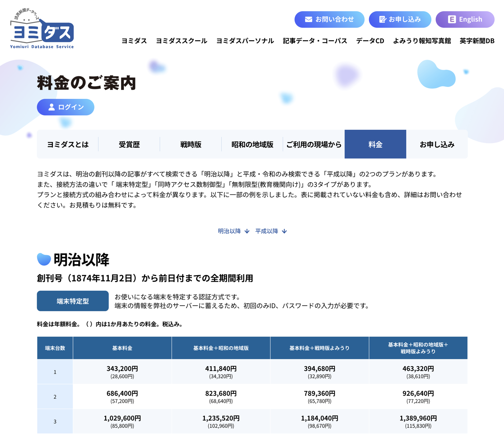The height and width of the screenshot is (442, 504).
Task: Click the 789,360円 price cell
Action: click(x=319, y=396)
